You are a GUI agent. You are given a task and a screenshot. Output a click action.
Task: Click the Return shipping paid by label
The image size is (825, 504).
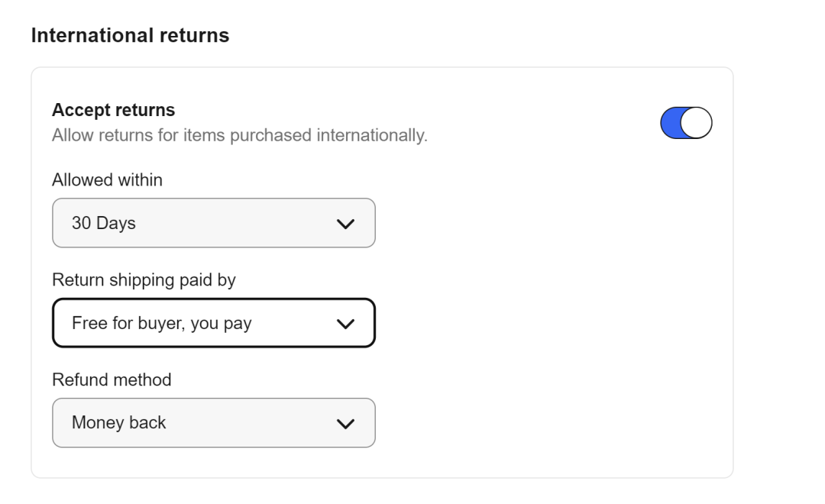144,280
